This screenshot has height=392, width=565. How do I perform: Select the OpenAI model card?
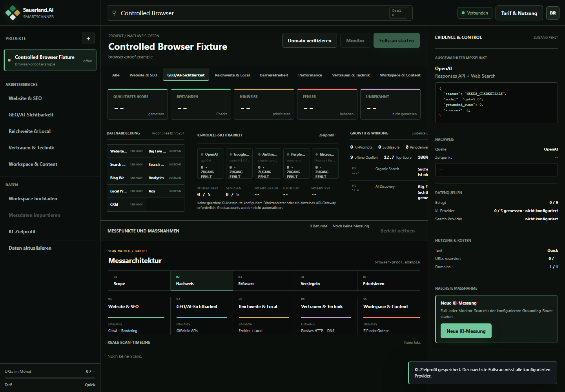click(x=211, y=163)
